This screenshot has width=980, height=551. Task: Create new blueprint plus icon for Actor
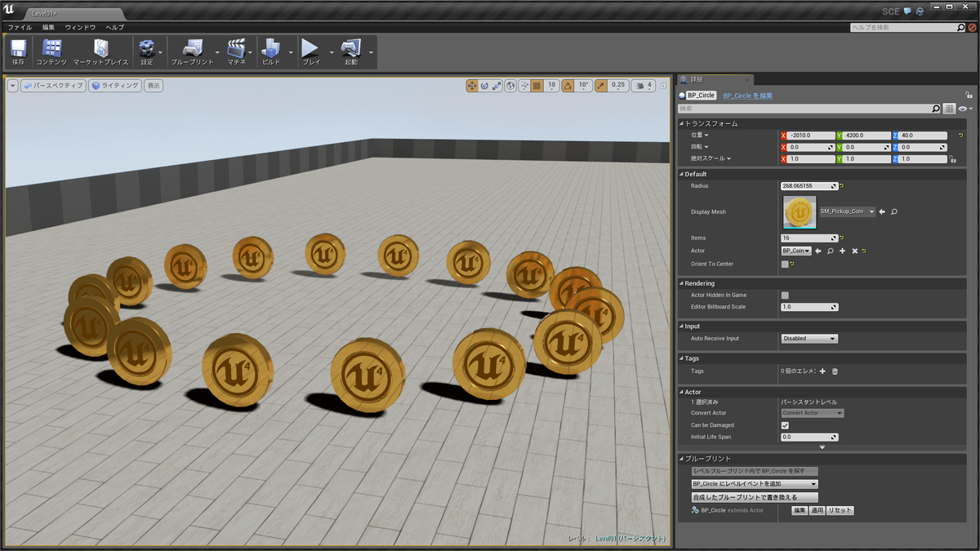point(842,251)
